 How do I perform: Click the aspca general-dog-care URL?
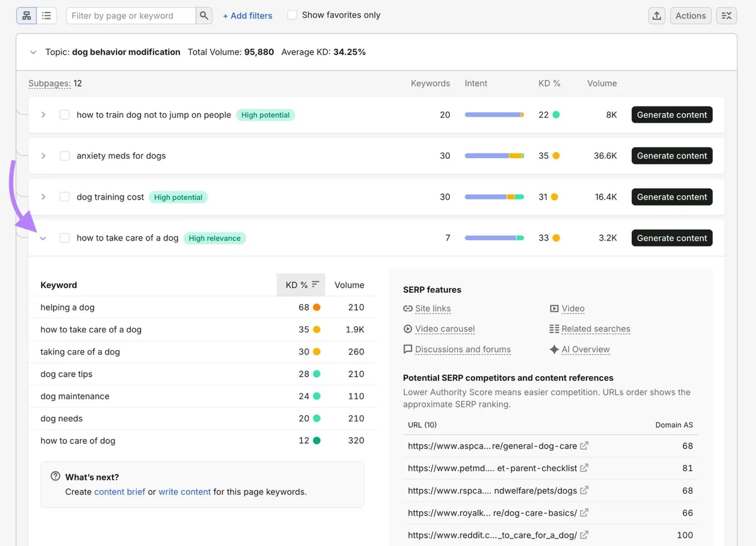coord(492,446)
